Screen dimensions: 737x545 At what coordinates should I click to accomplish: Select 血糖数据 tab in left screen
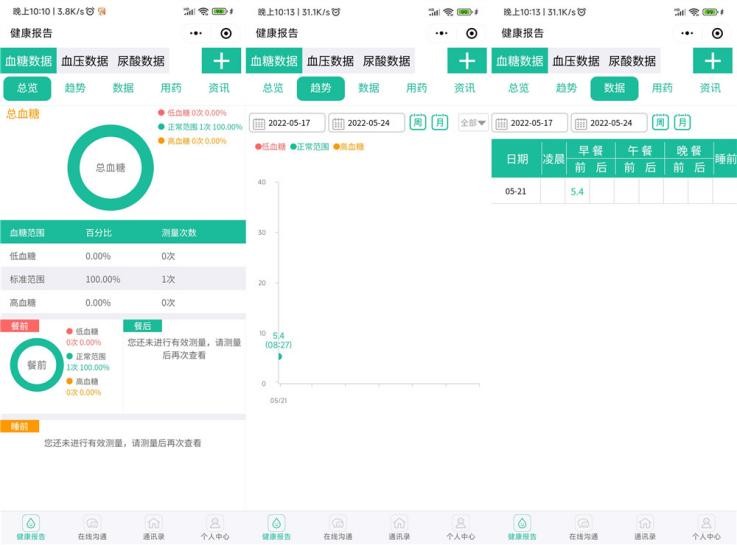(x=28, y=61)
